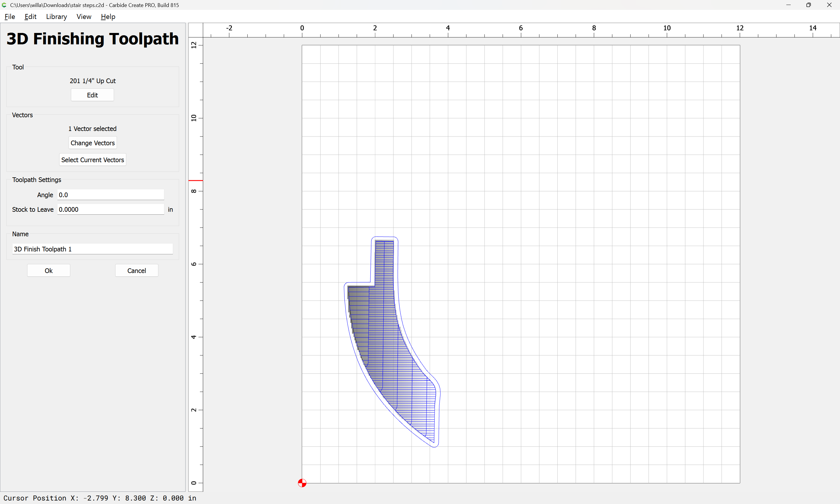Click the Tool group label
This screenshot has height=504, width=840.
[x=18, y=67]
